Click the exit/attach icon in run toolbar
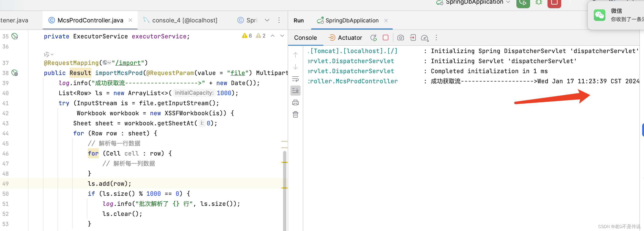This screenshot has height=231, width=644. pyautogui.click(x=413, y=38)
